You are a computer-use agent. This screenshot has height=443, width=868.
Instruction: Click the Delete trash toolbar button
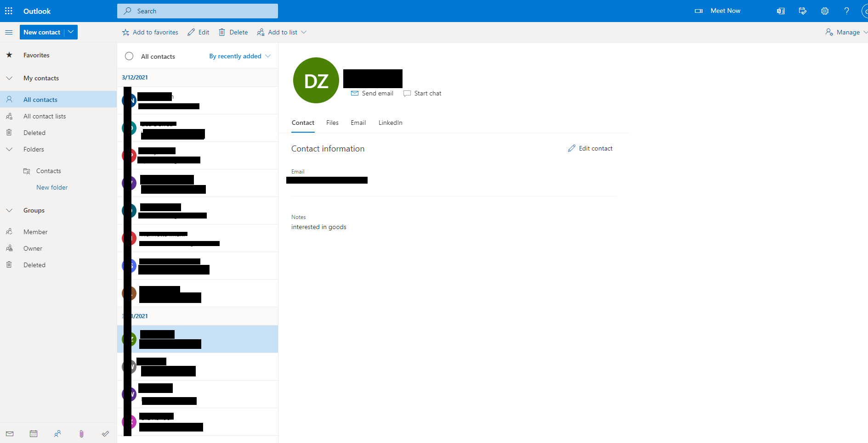pyautogui.click(x=233, y=32)
